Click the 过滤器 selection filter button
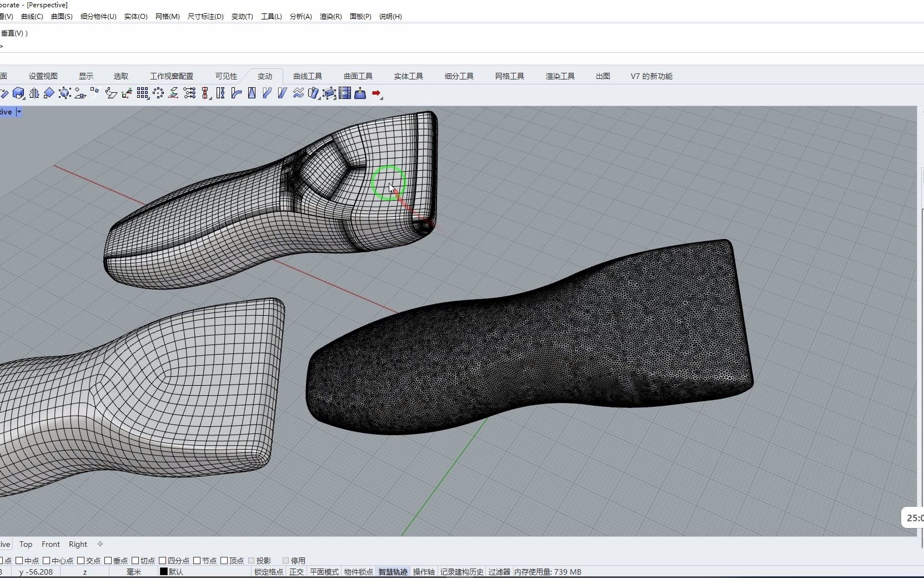The height and width of the screenshot is (578, 924). 499,571
